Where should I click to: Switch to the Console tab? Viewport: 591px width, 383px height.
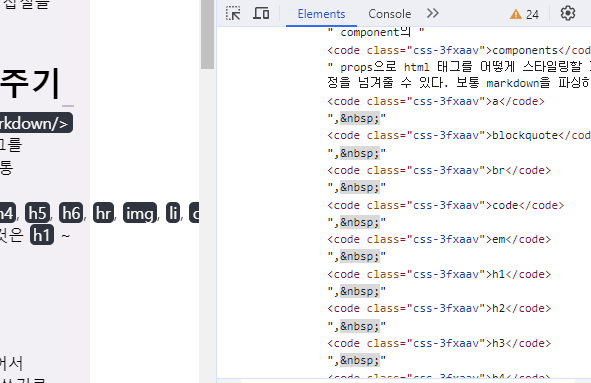click(389, 14)
